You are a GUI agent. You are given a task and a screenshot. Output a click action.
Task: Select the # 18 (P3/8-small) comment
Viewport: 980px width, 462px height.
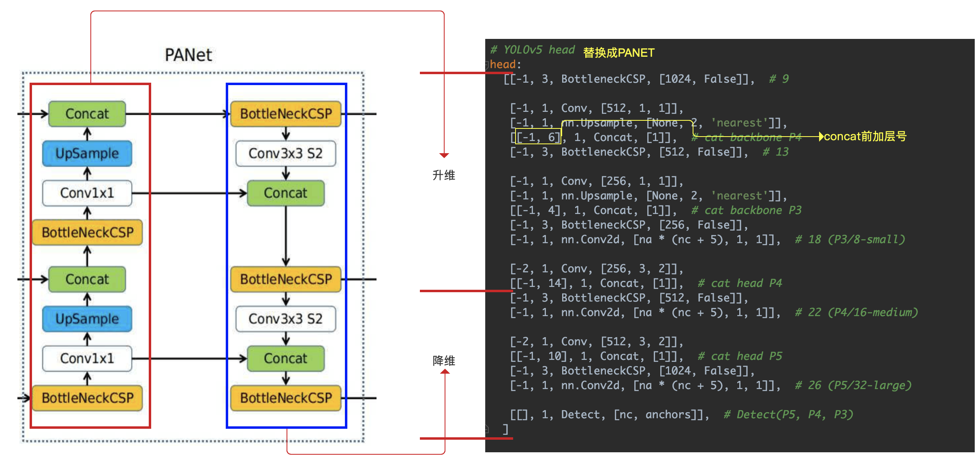click(849, 240)
